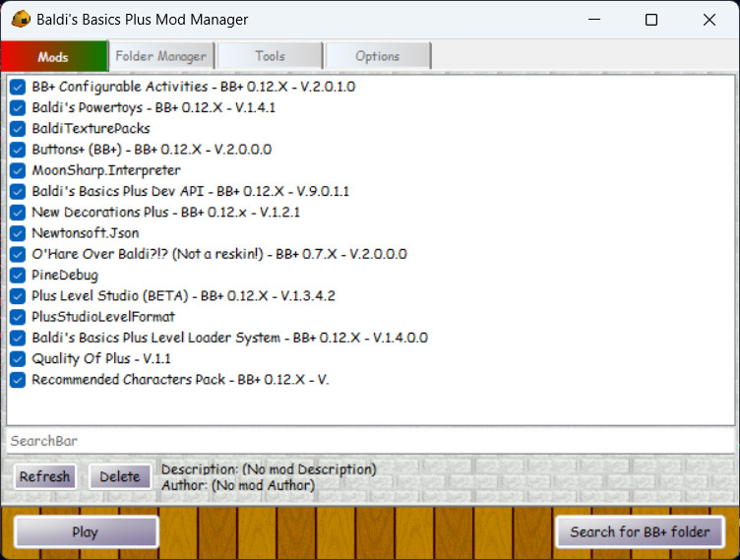Viewport: 740px width, 560px height.
Task: Click Search for BB+ folder button
Action: 640,532
